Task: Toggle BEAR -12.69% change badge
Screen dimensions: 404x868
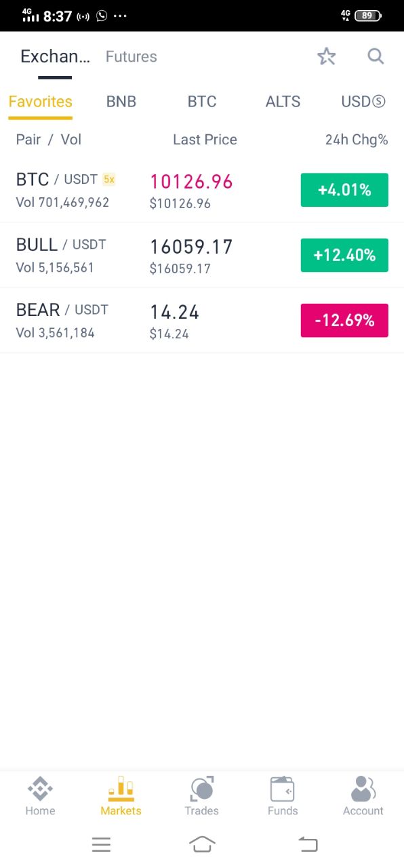Action: [344, 320]
